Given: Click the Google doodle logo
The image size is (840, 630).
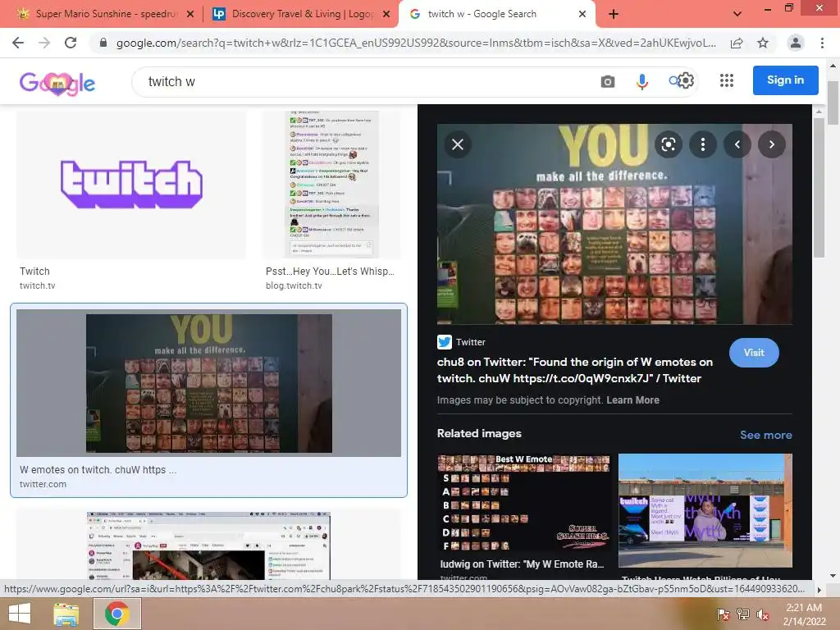Looking at the screenshot, I should coord(57,83).
